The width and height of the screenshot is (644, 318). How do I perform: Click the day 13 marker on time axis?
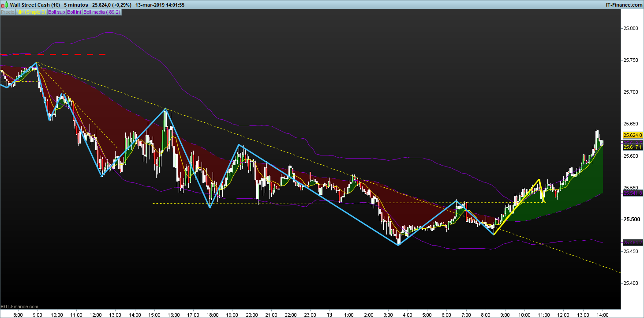pos(329,314)
